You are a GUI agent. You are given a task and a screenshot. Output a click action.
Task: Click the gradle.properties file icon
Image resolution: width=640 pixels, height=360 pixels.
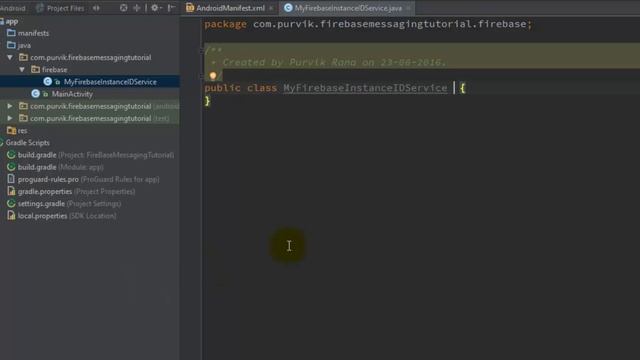11,191
